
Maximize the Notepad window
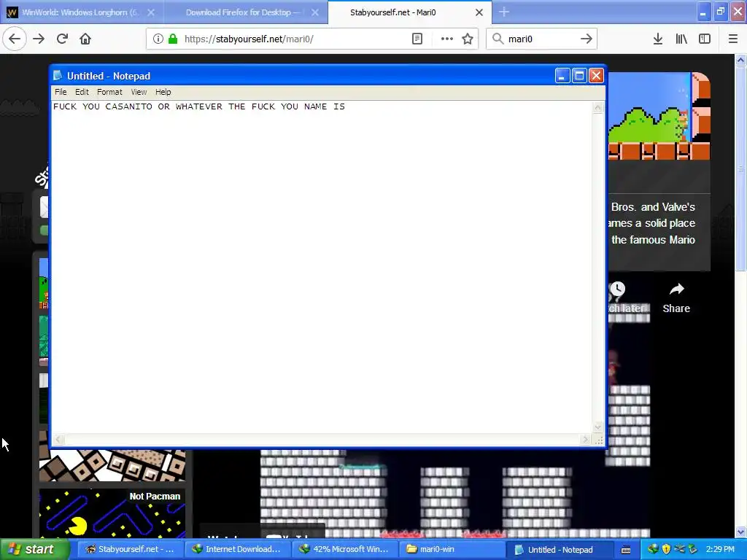pyautogui.click(x=579, y=75)
